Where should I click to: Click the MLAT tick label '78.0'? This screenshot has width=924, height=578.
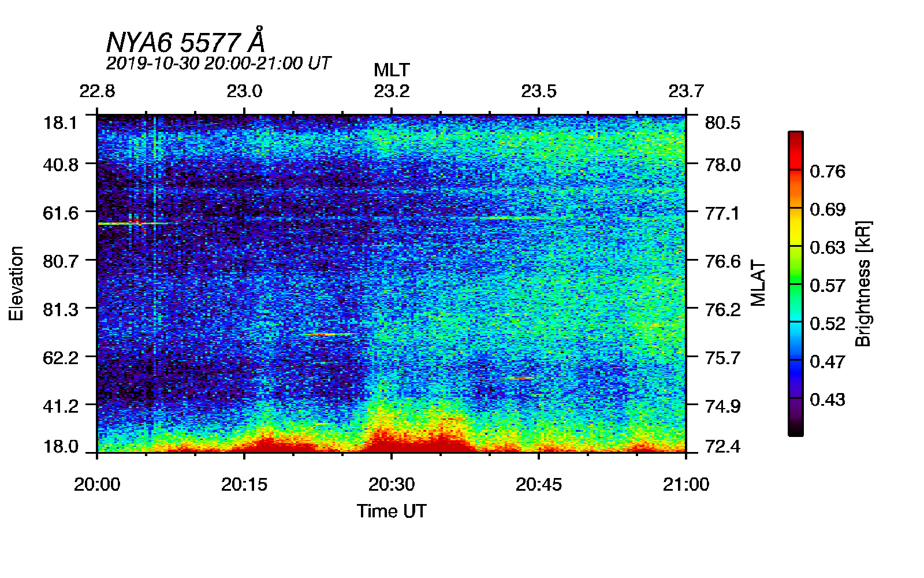(x=723, y=165)
